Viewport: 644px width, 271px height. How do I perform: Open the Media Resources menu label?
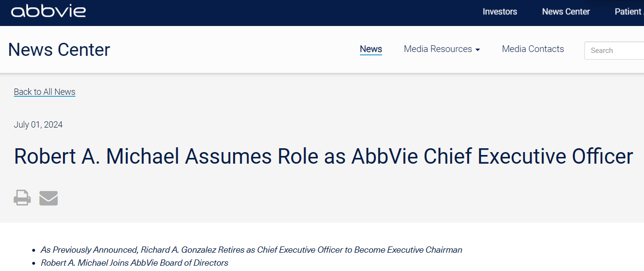438,49
